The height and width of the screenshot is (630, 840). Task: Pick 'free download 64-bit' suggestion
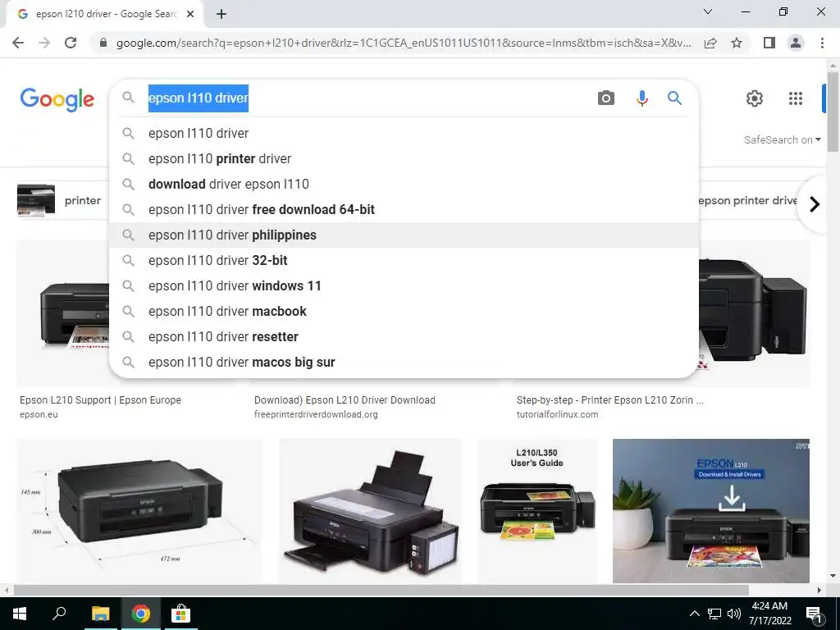tap(404, 209)
